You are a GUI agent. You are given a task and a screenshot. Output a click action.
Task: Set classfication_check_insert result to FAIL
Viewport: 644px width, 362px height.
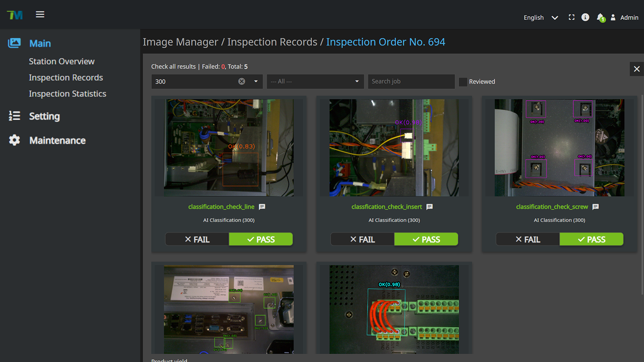[x=362, y=239]
